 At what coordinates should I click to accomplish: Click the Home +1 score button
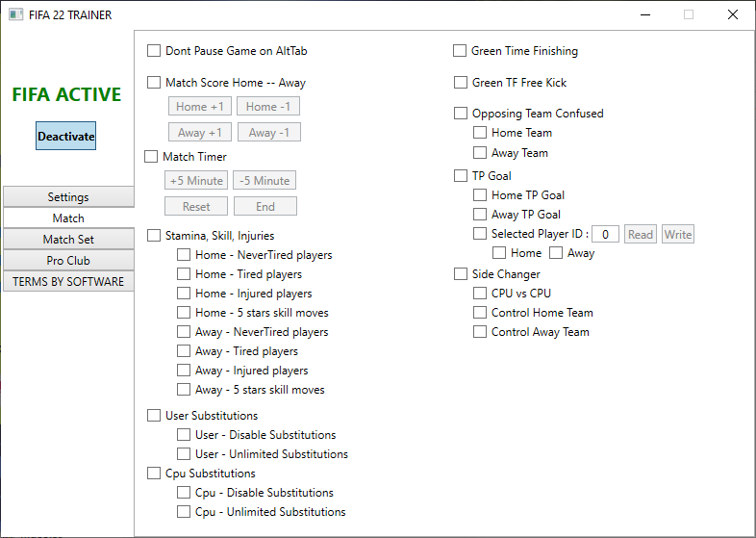coord(200,106)
